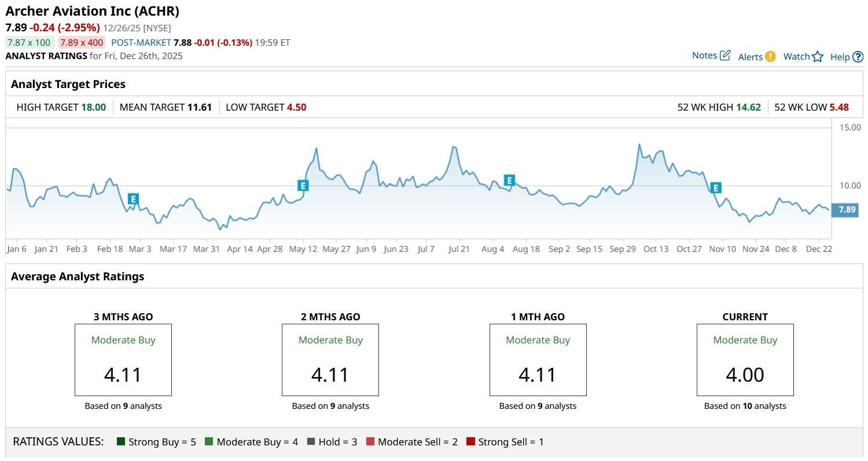
Task: Click the Watch star icon
Action: (817, 57)
